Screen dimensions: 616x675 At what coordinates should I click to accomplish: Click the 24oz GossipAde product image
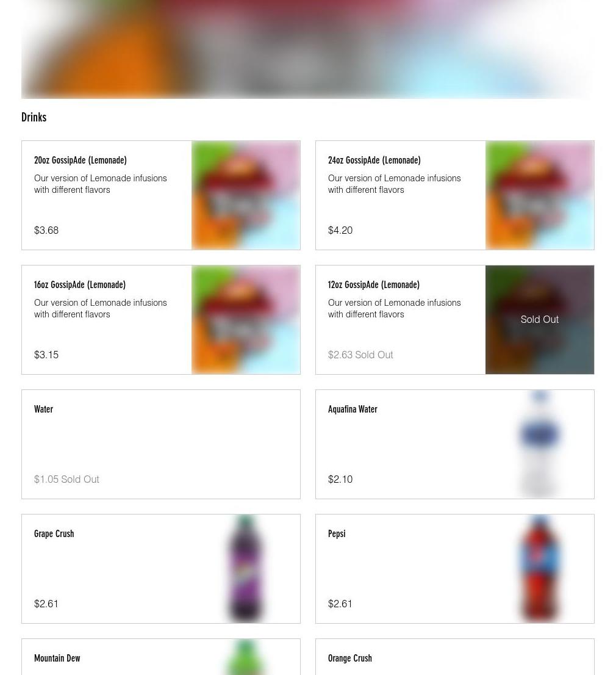(x=539, y=195)
